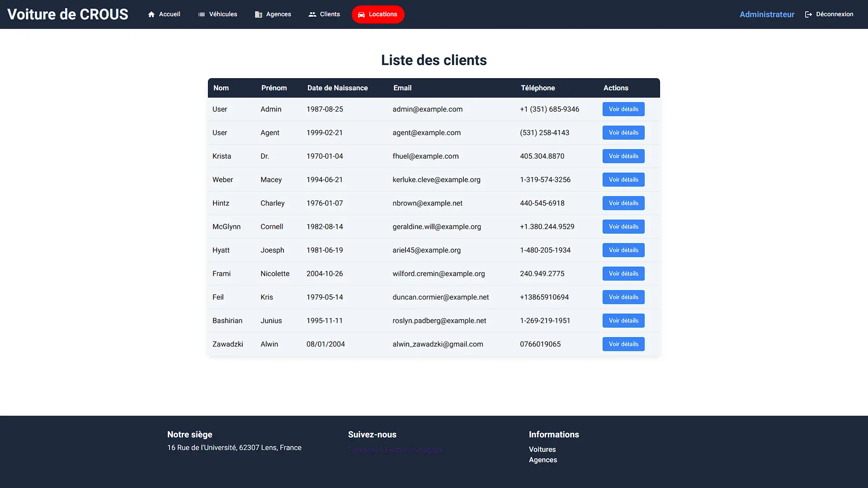
Task: Click Voir détails for Zawadzki Alwin
Action: (x=623, y=344)
